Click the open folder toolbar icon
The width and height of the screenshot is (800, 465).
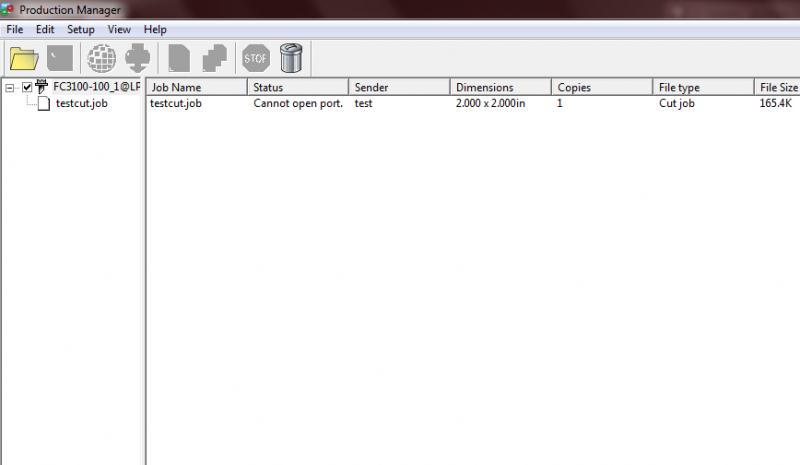[x=23, y=58]
